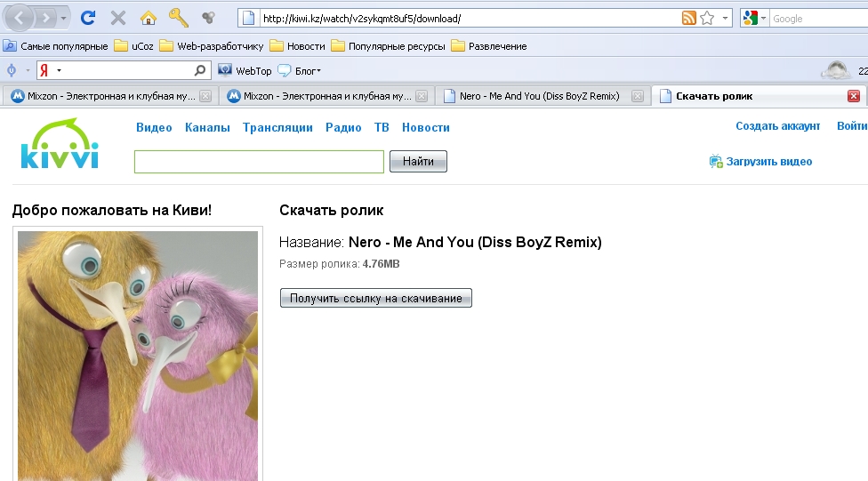Image resolution: width=868 pixels, height=481 pixels.
Task: Click the Войти login link
Action: coord(852,126)
